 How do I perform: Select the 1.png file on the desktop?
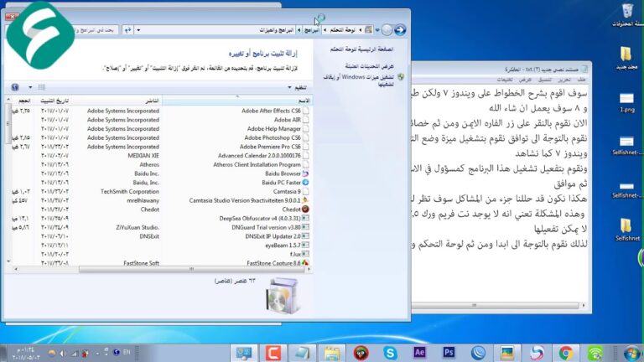tap(626, 102)
